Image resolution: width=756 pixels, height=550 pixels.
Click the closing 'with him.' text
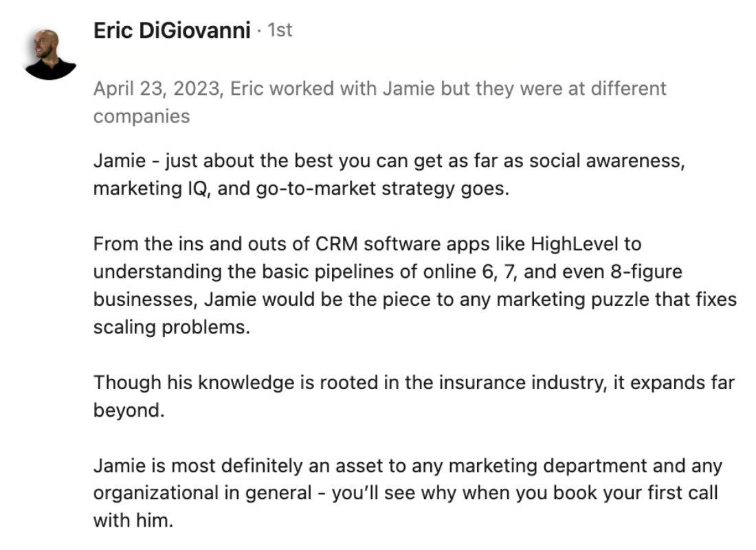pyautogui.click(x=133, y=521)
